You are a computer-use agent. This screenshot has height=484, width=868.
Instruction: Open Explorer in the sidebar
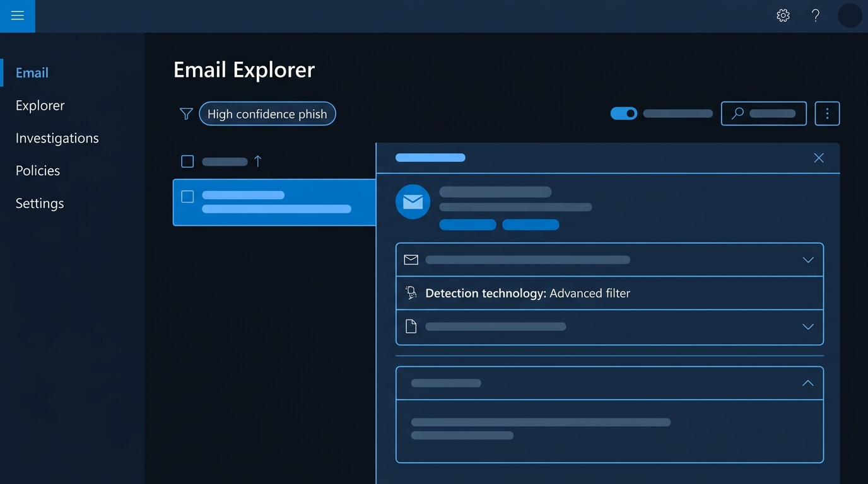(40, 105)
